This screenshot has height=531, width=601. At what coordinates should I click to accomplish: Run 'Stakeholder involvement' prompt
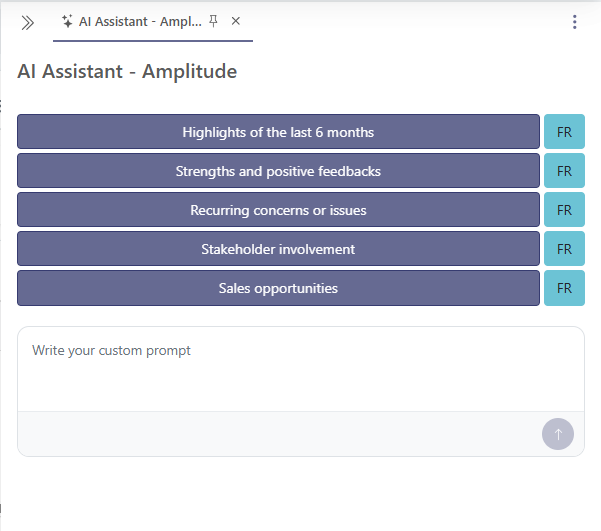[278, 249]
